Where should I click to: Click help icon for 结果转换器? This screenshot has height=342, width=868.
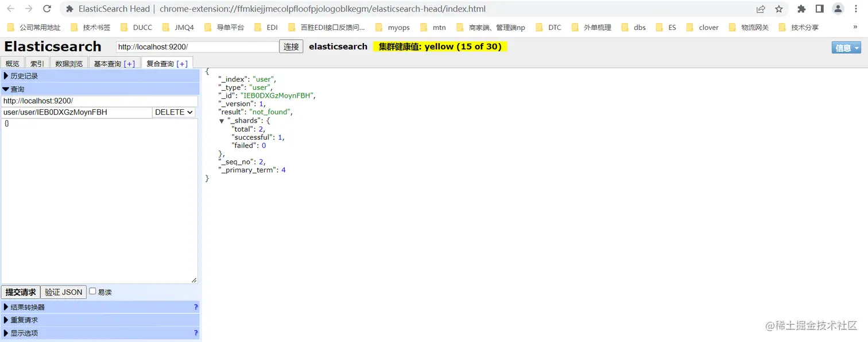click(196, 307)
